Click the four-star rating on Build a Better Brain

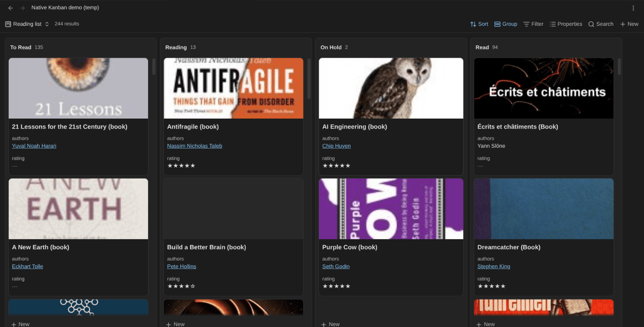tap(181, 287)
